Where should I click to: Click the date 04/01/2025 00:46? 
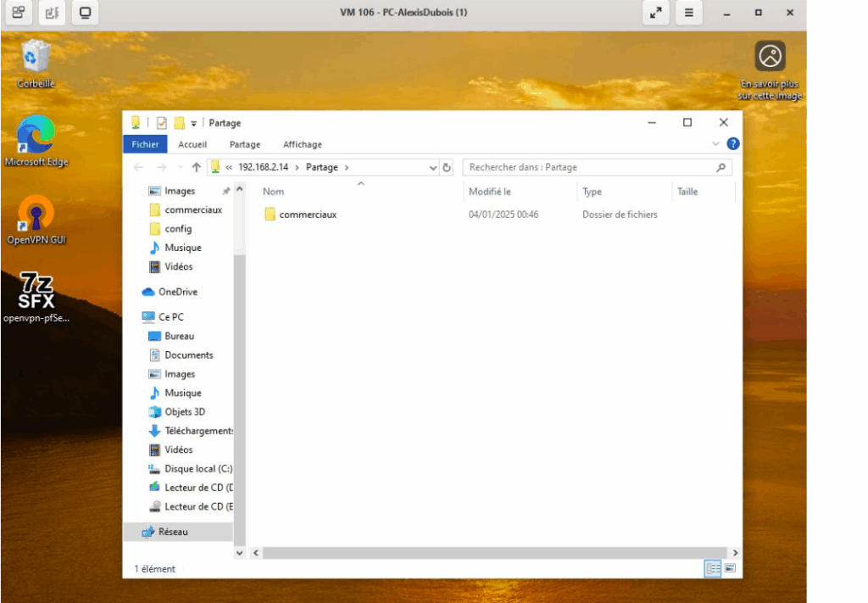click(504, 215)
